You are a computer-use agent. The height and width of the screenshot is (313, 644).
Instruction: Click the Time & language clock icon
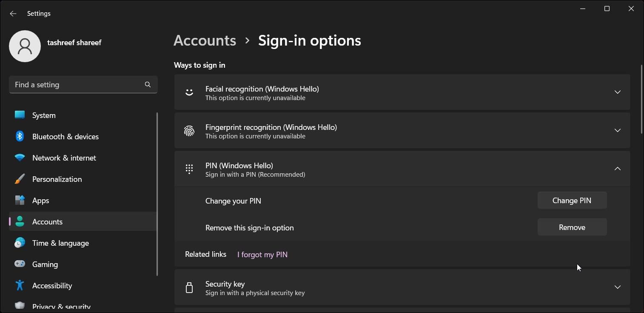coord(20,243)
